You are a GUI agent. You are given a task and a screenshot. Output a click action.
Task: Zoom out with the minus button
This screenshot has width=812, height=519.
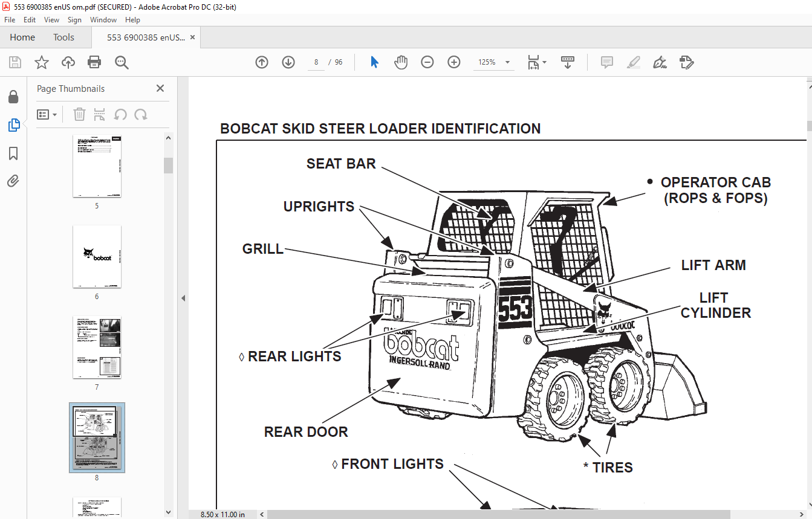pyautogui.click(x=427, y=62)
